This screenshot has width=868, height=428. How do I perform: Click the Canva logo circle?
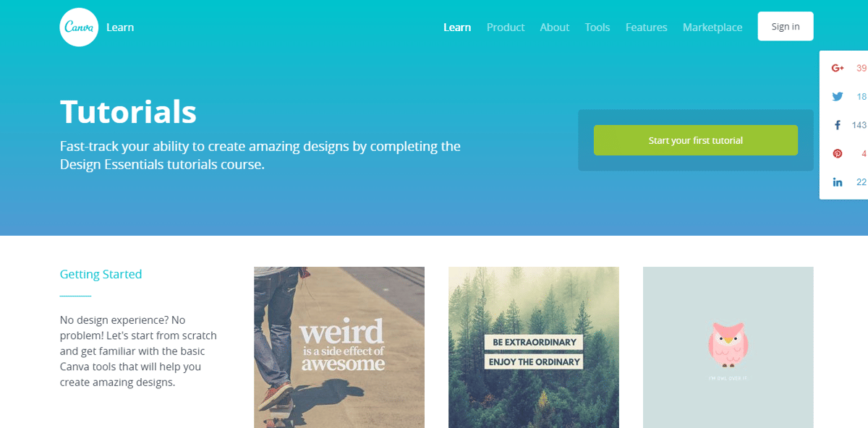tap(79, 27)
